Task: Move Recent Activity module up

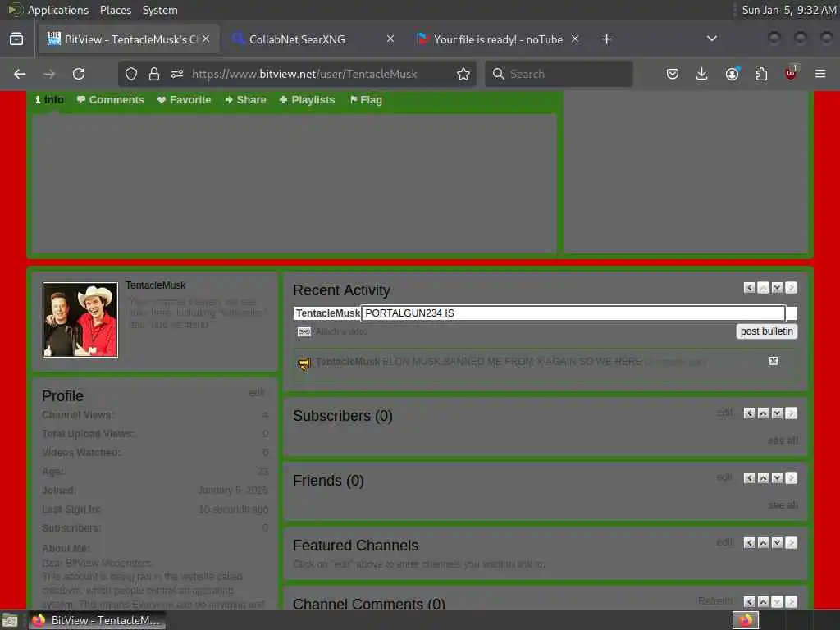Action: pyautogui.click(x=764, y=288)
